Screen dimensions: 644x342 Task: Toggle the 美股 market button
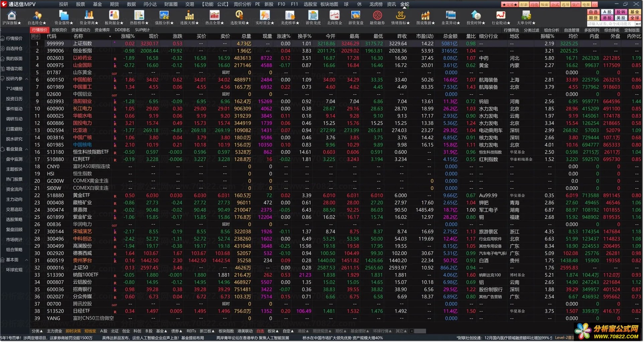point(621,18)
